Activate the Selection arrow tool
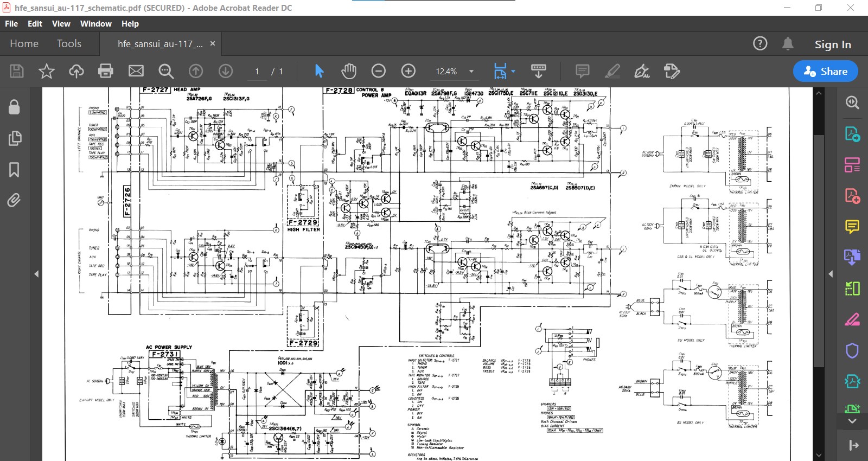Image resolution: width=868 pixels, height=461 pixels. pos(319,71)
